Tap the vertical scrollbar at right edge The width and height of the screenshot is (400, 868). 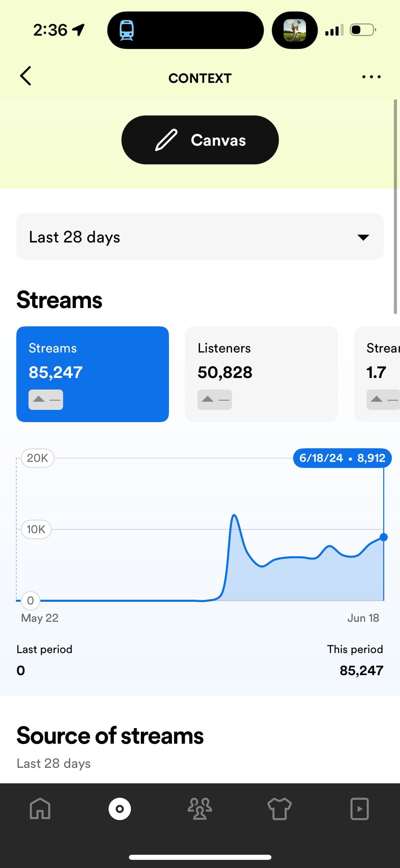395,206
